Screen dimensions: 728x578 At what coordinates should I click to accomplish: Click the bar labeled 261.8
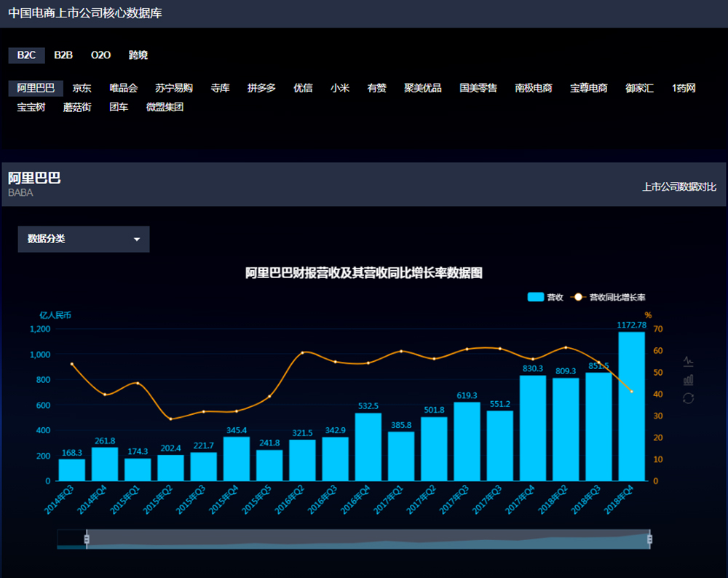pos(105,464)
